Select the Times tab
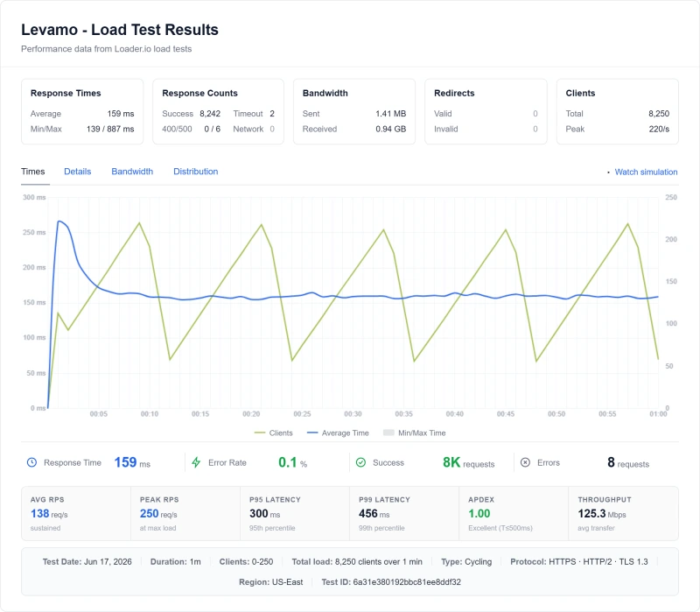700x612 pixels. (x=33, y=172)
